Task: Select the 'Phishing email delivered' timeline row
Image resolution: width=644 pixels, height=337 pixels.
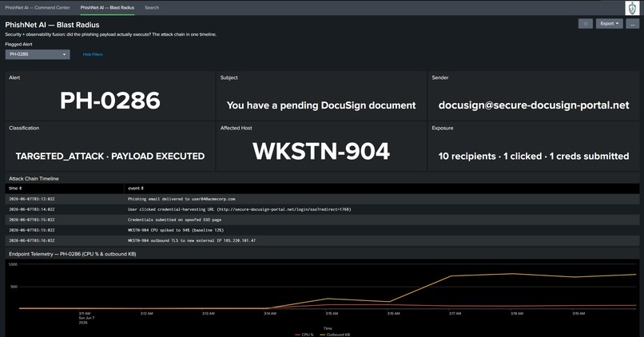Action: [x=322, y=199]
